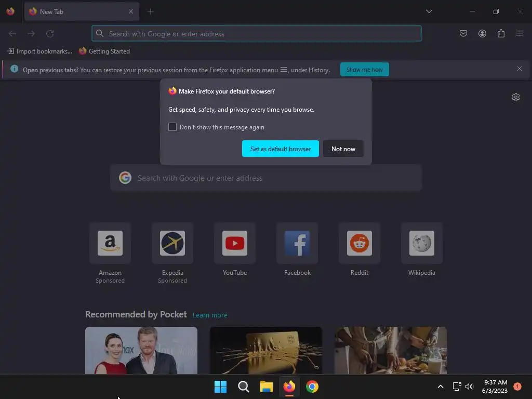532x399 pixels.
Task: Open the Windows Start menu
Action: click(220, 387)
